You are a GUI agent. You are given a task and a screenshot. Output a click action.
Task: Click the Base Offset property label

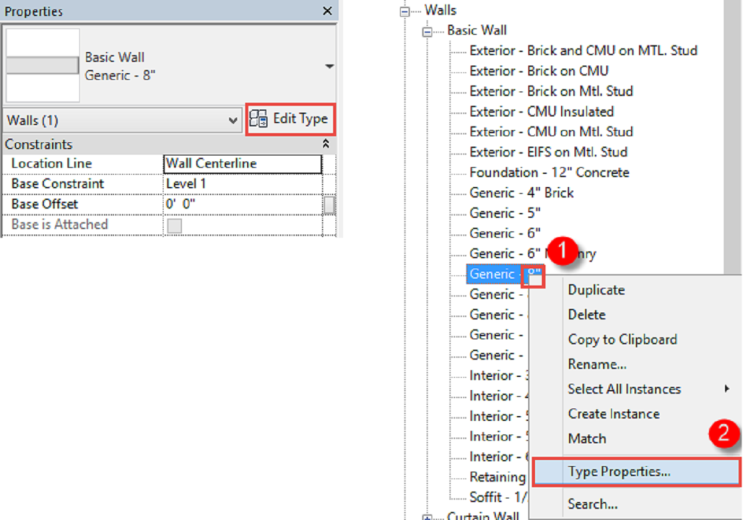point(45,204)
